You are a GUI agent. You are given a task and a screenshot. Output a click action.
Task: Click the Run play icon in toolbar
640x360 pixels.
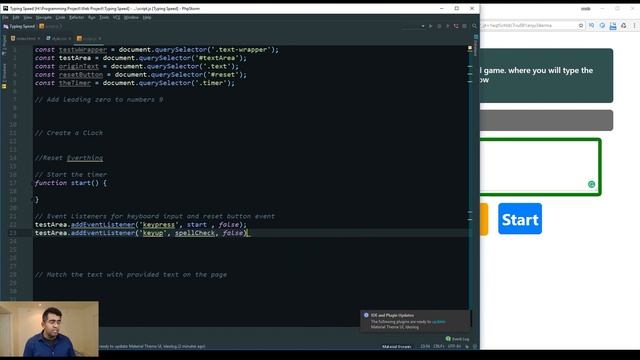click(x=431, y=26)
